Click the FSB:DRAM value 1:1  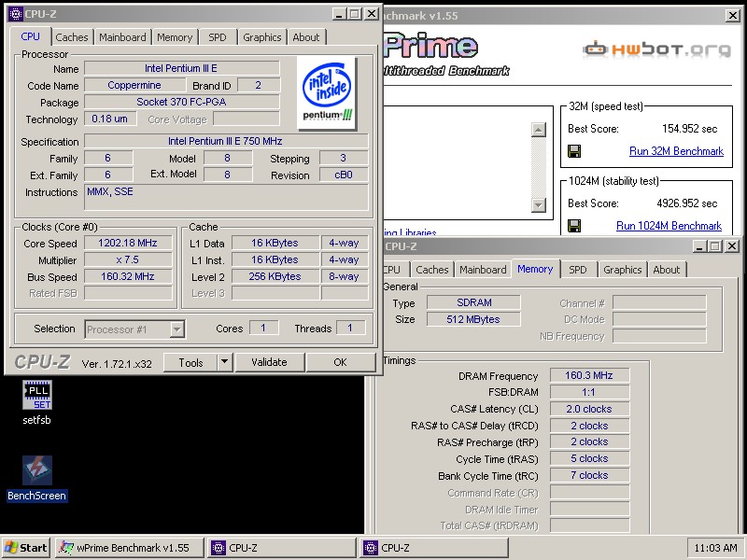[x=589, y=392]
